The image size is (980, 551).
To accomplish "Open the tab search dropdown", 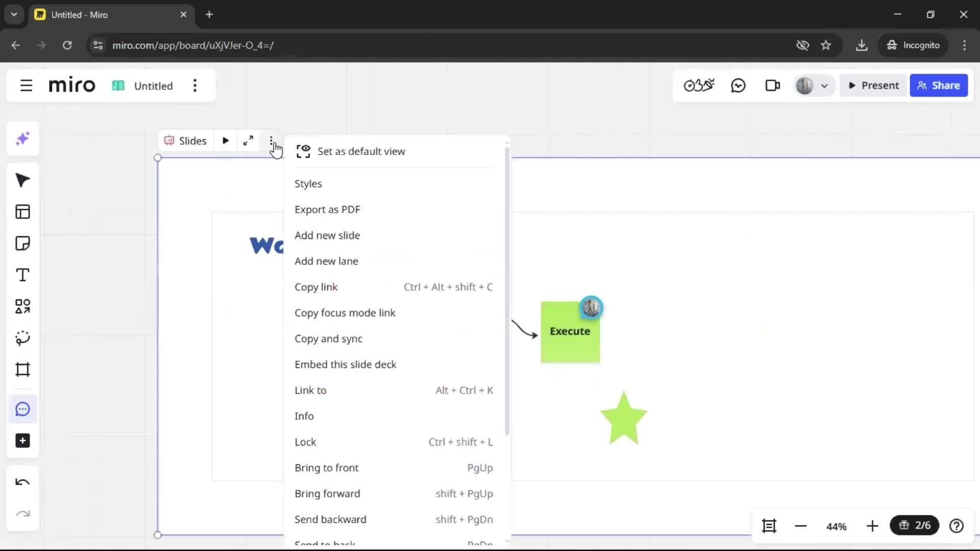I will [x=14, y=14].
